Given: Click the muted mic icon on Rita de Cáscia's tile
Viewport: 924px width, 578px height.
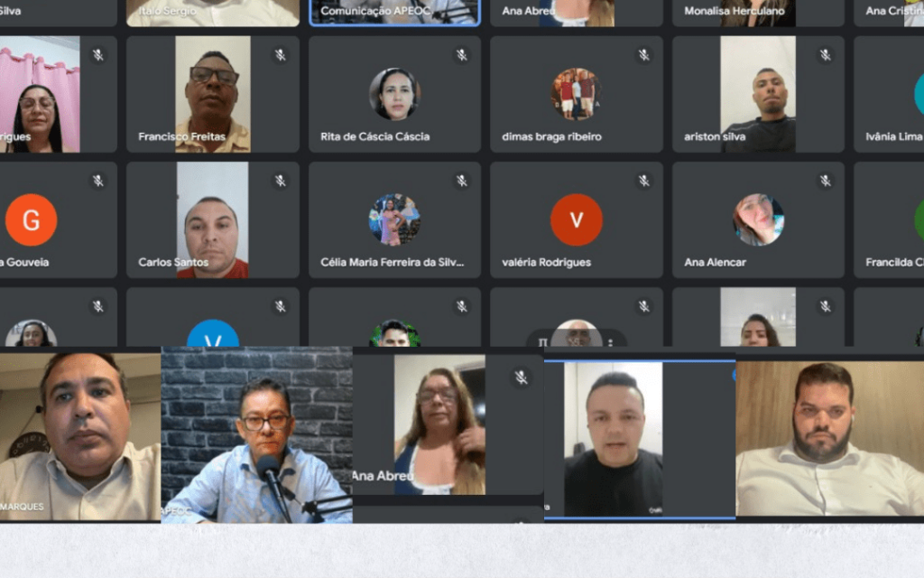Looking at the screenshot, I should click(461, 55).
